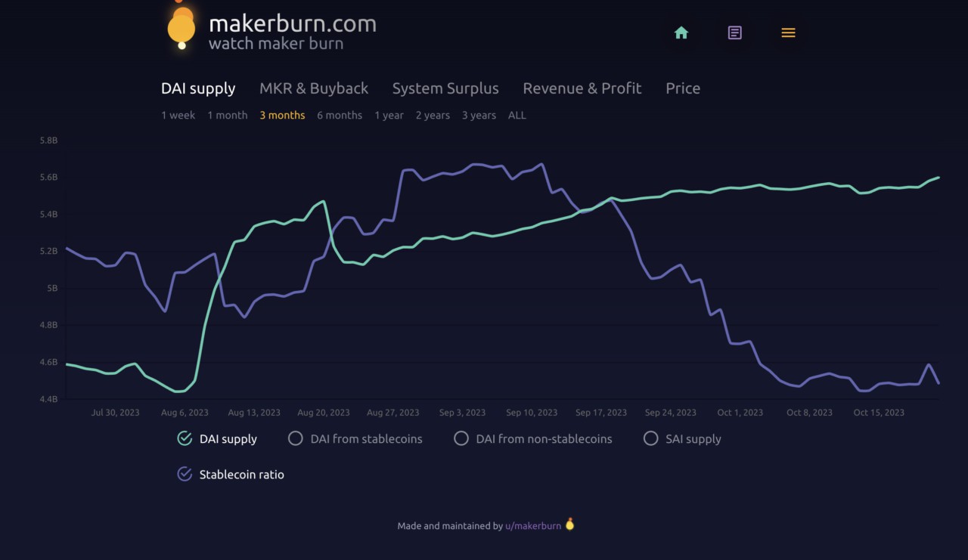Click the home icon in header
The height and width of the screenshot is (560, 968).
pyautogui.click(x=681, y=32)
